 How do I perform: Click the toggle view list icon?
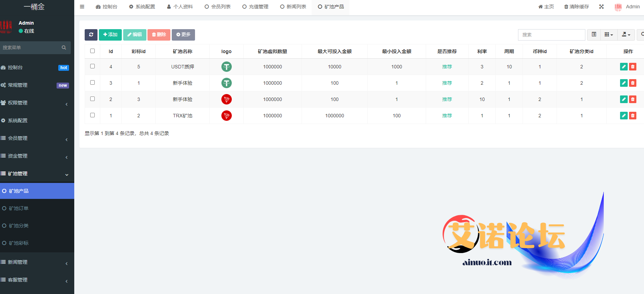[x=594, y=35]
